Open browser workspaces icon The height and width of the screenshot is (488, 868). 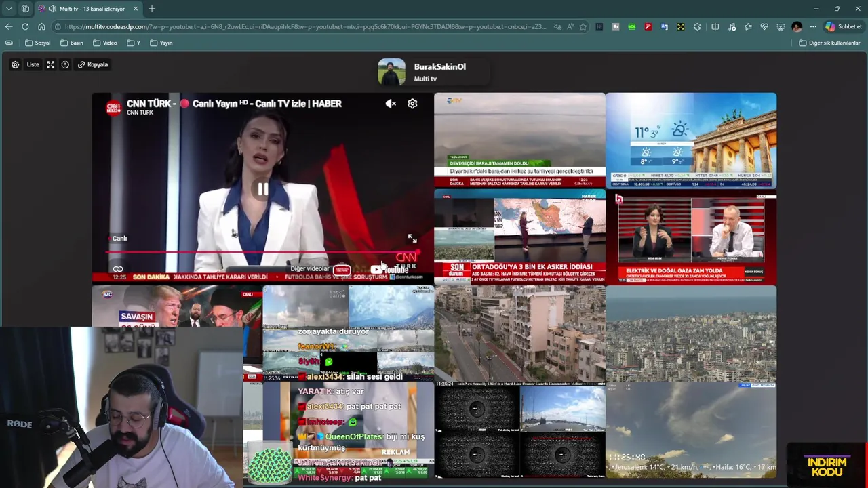coord(25,9)
